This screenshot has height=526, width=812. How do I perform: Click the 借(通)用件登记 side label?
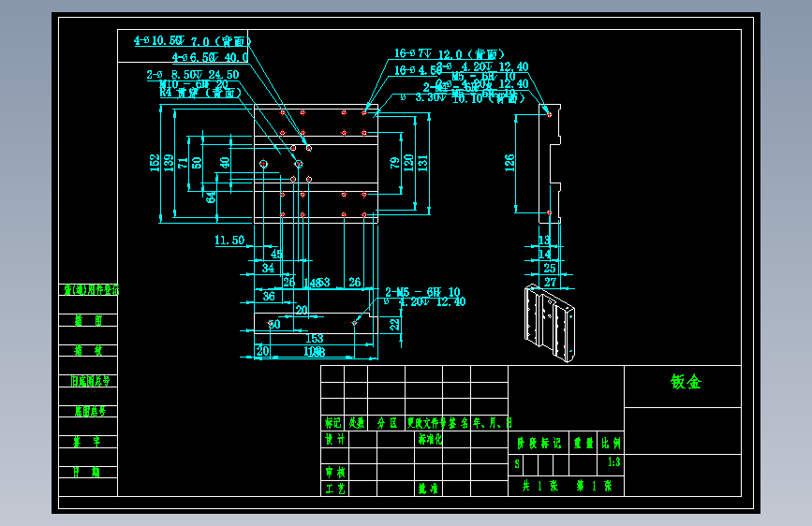[91, 290]
